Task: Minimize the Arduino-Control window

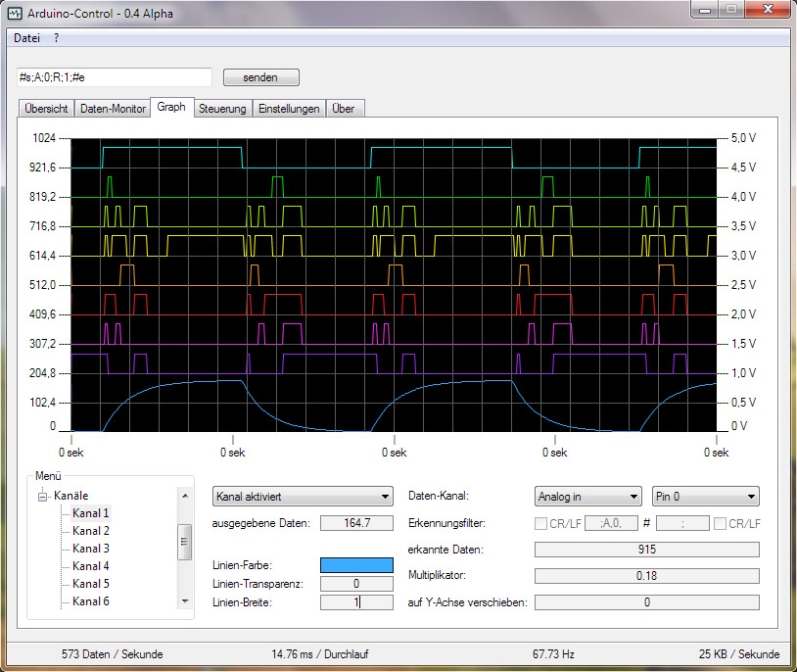Action: click(705, 10)
